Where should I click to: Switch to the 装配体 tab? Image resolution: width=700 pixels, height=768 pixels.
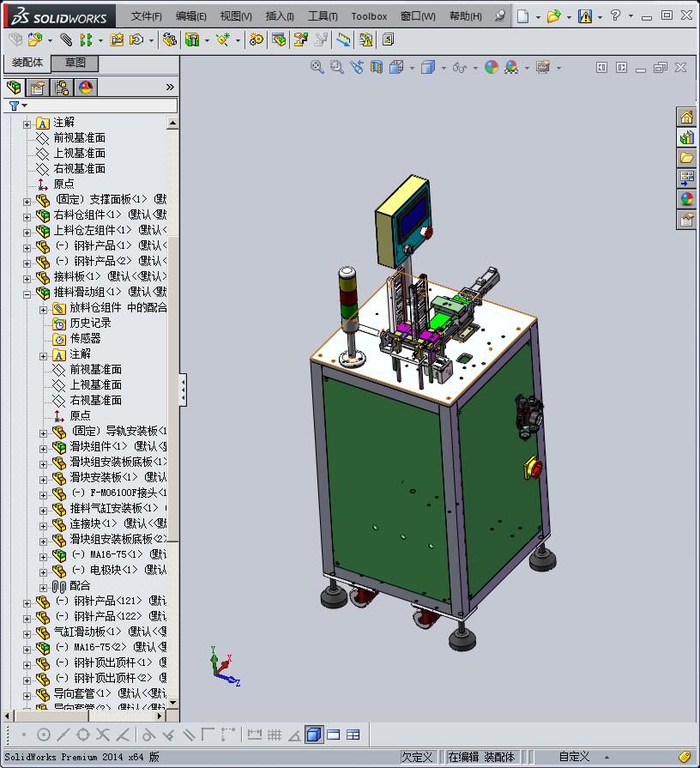click(27, 63)
